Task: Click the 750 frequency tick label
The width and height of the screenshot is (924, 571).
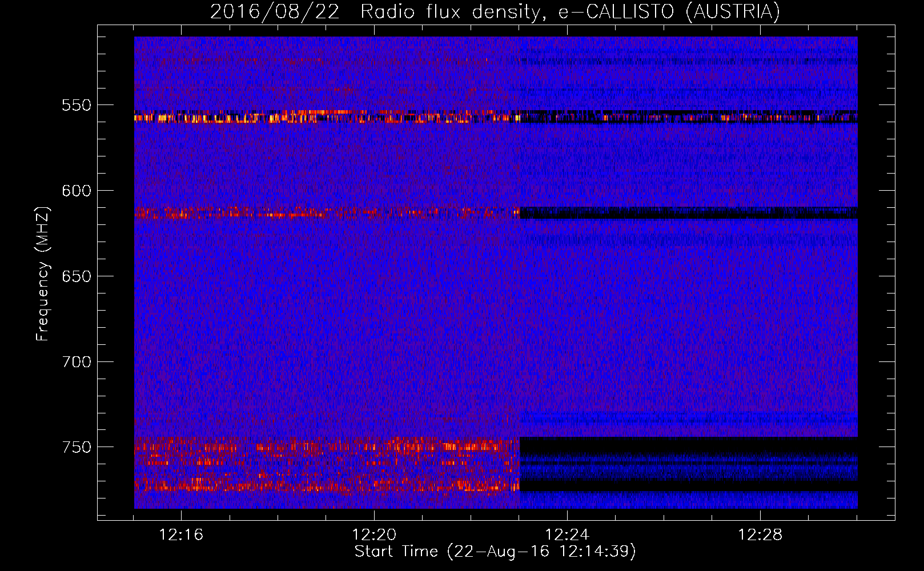Action: point(77,447)
